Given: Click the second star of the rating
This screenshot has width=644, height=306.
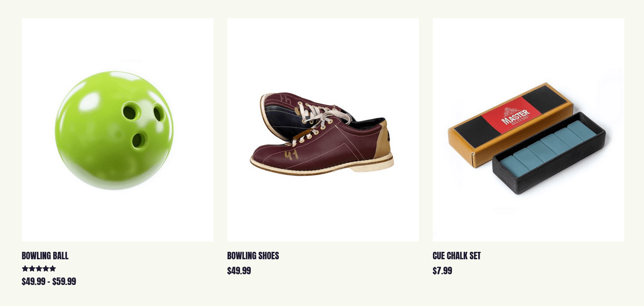Looking at the screenshot, I should tap(32, 269).
